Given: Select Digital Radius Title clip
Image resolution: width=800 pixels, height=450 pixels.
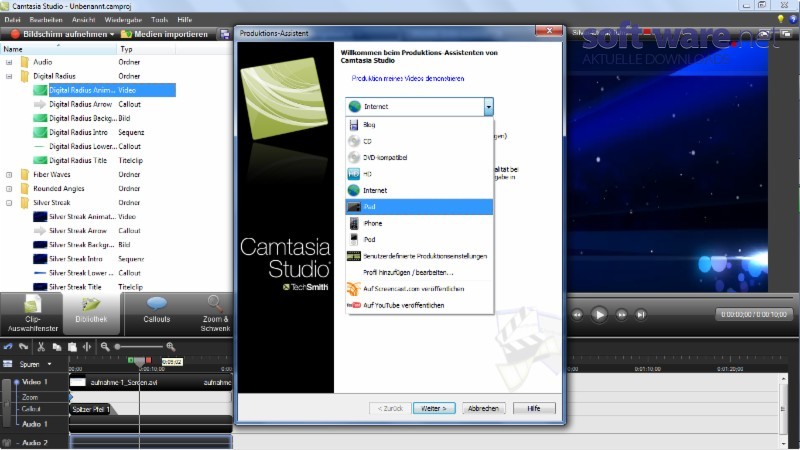Looking at the screenshot, I should [78, 160].
